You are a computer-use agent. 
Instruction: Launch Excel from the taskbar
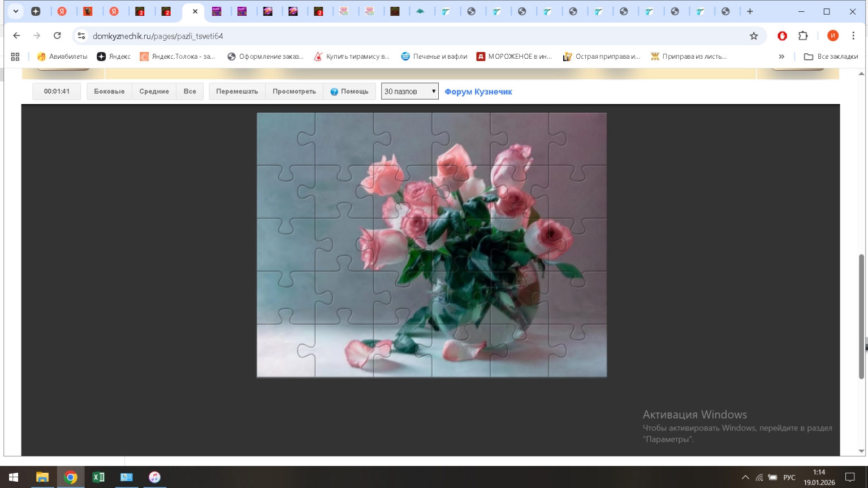98,477
